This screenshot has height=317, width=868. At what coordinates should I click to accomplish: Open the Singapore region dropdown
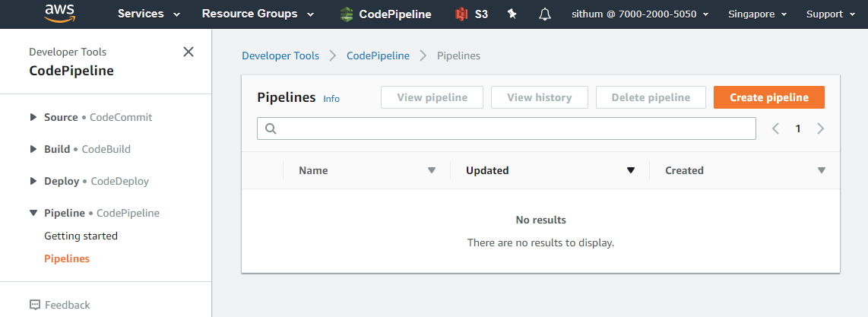point(757,14)
